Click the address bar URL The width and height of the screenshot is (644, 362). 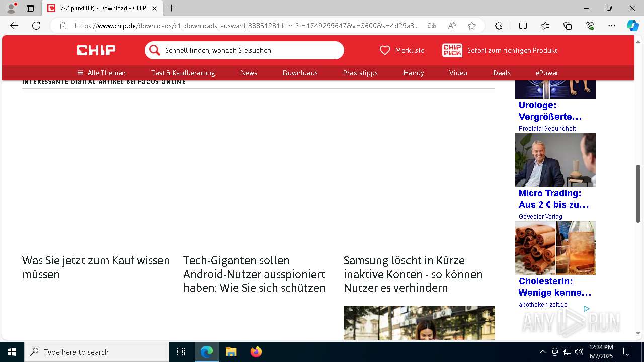click(x=247, y=26)
